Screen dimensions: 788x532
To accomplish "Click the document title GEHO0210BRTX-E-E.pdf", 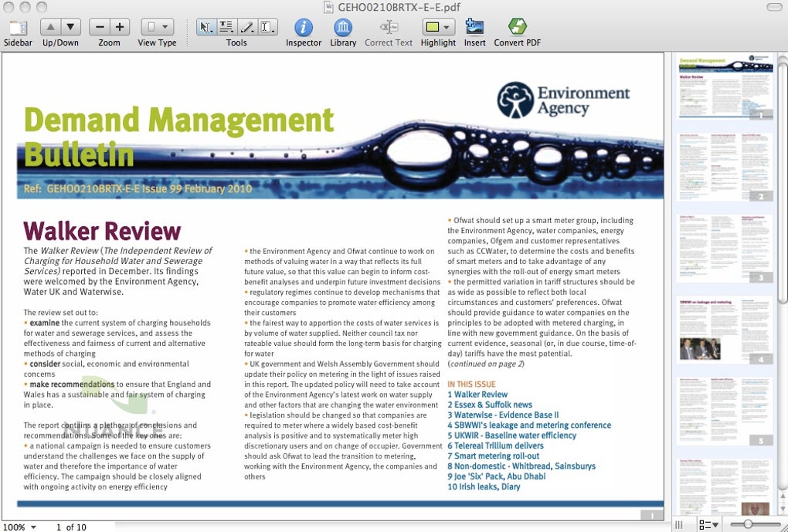I will click(399, 7).
